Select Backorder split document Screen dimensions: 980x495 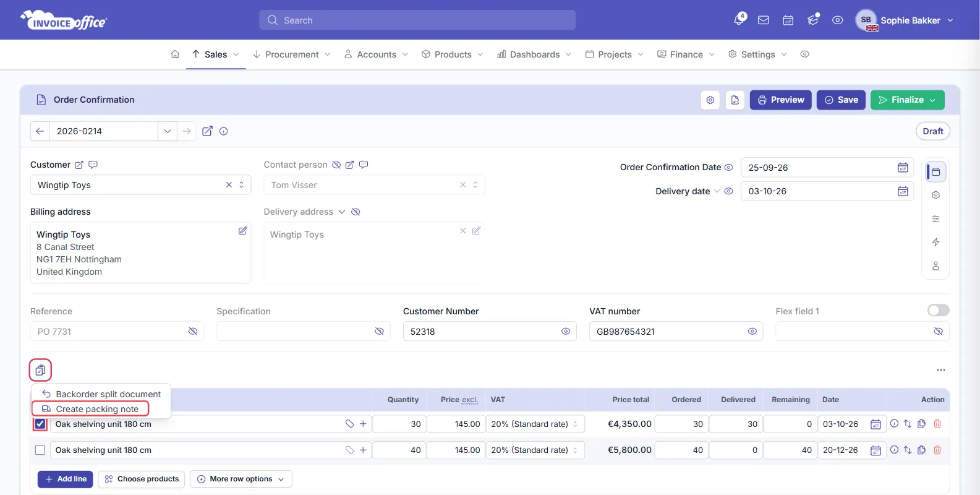click(101, 394)
